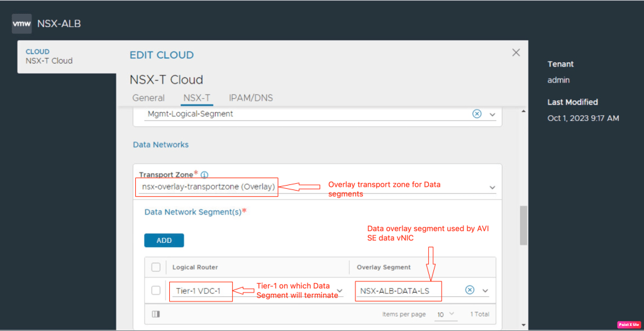Open the IPAM/DNS tab

250,98
